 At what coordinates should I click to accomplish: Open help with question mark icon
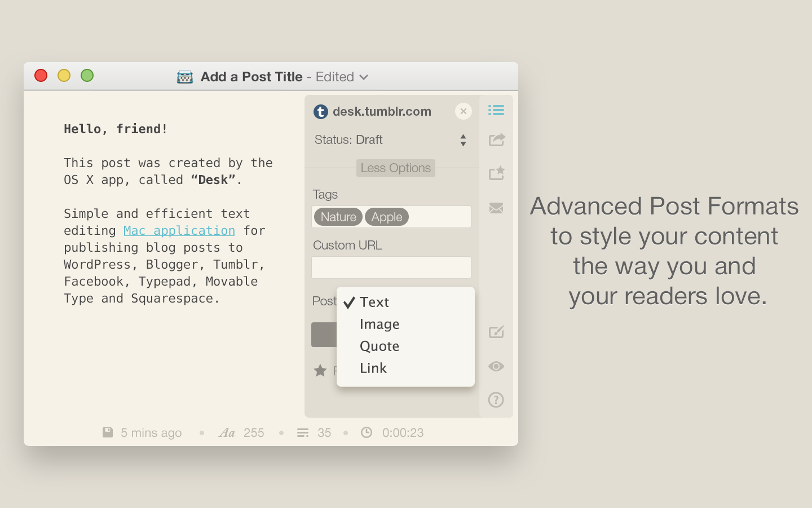tap(496, 400)
